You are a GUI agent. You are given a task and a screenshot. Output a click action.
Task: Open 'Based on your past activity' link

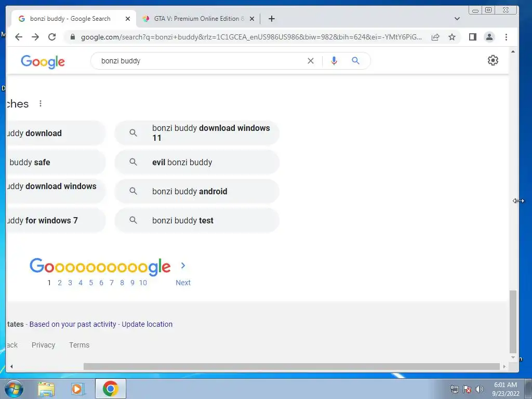(x=73, y=324)
